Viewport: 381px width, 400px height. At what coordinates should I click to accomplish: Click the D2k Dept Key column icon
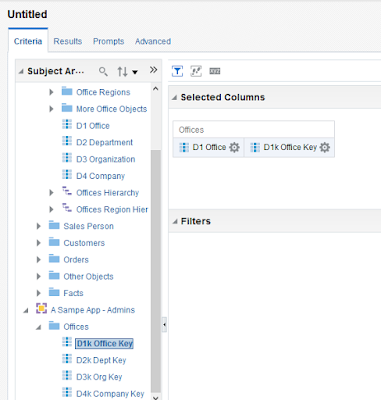tap(67, 359)
